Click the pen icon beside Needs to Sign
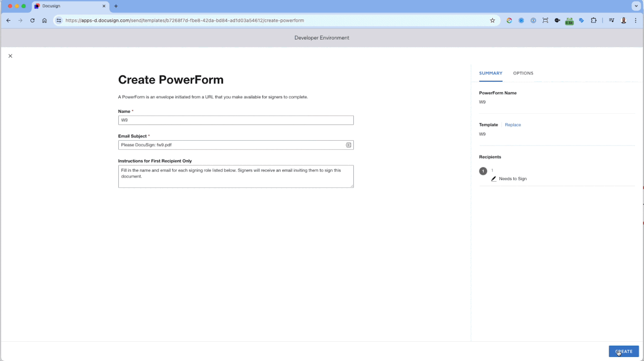Image resolution: width=644 pixels, height=361 pixels. [493, 179]
